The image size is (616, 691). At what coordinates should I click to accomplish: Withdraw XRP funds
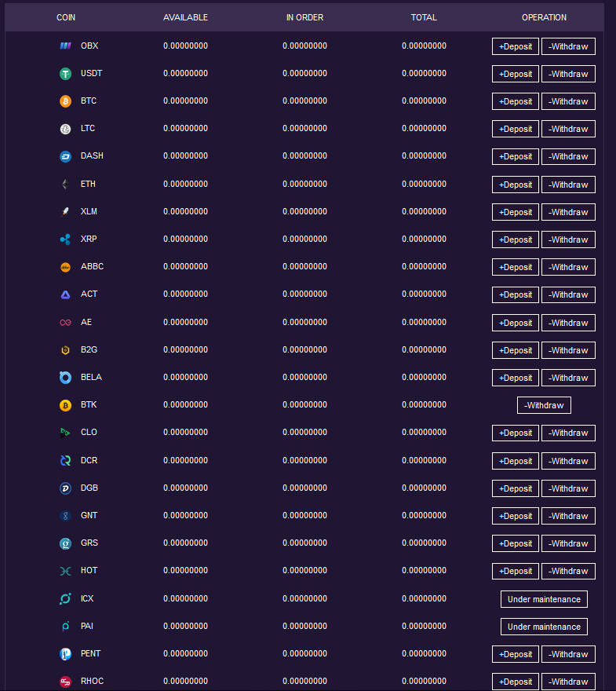(568, 239)
